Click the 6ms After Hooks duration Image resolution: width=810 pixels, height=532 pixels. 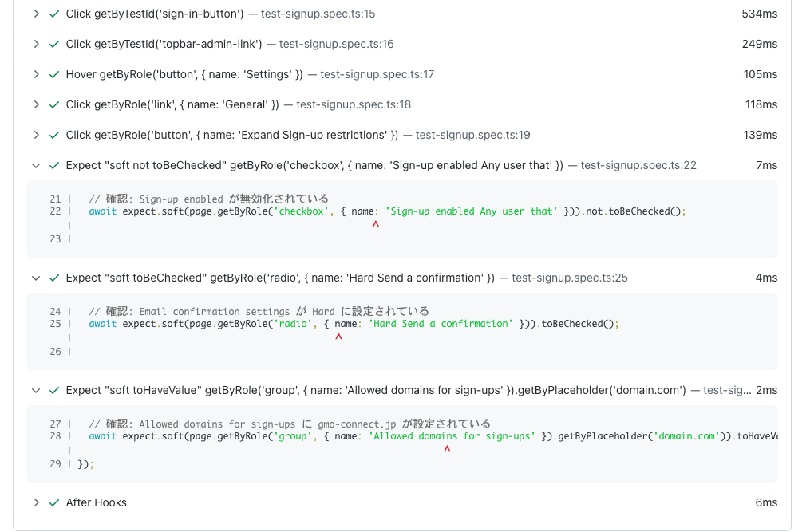tap(766, 502)
